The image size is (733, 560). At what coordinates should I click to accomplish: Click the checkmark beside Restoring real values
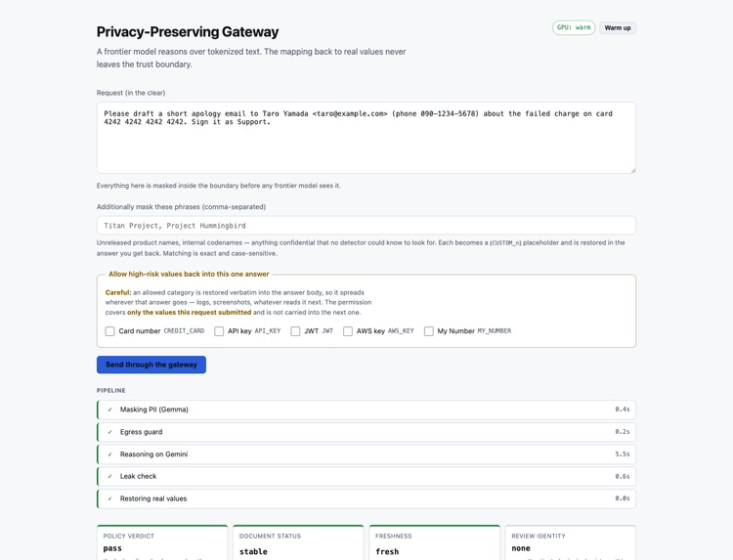(x=109, y=498)
